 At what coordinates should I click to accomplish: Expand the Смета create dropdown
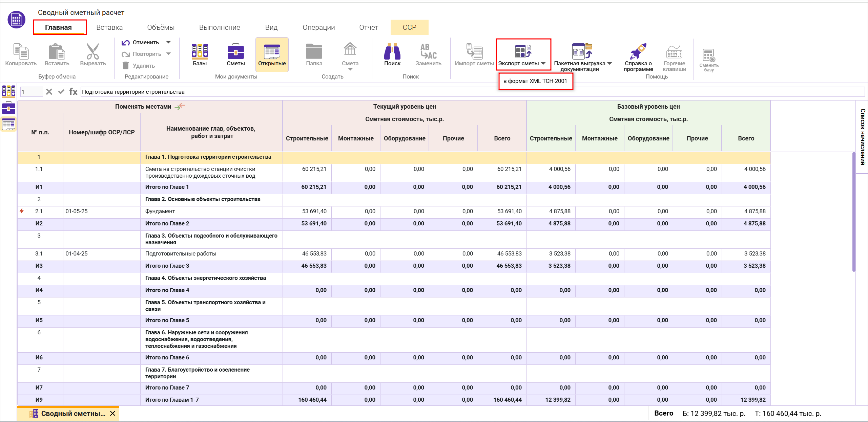pos(350,69)
